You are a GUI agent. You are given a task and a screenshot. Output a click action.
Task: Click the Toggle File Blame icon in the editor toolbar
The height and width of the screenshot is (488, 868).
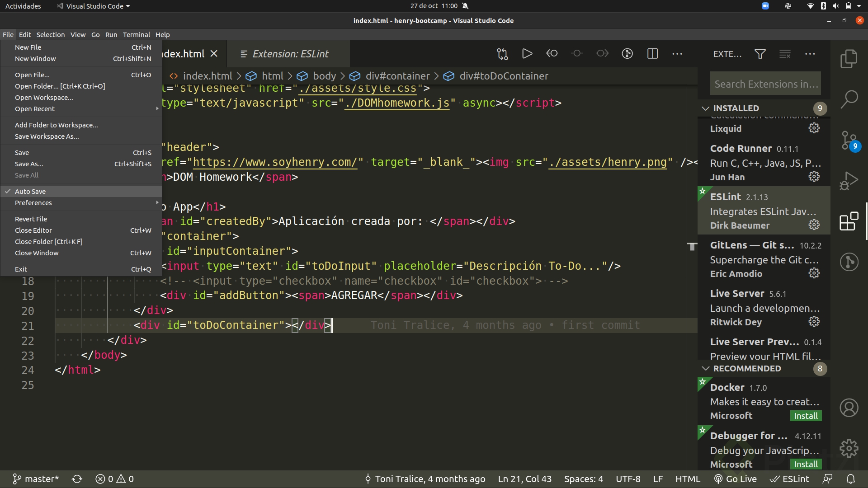627,54
